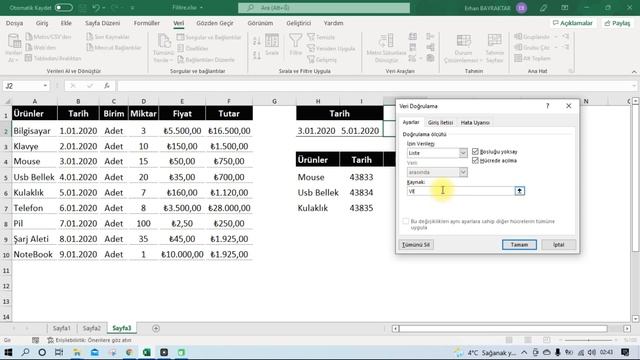This screenshot has height=360, width=640.
Task: Open the Veri arasında dropdown
Action: click(463, 172)
